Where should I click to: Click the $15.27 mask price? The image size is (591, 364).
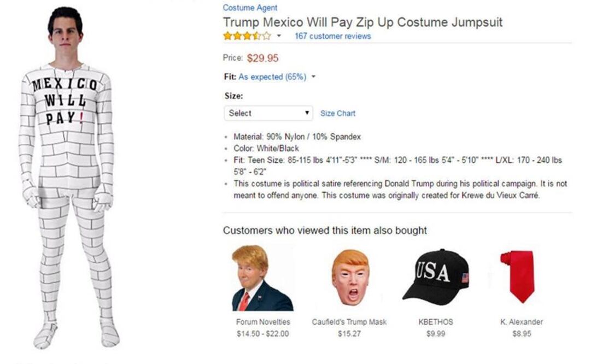[349, 333]
